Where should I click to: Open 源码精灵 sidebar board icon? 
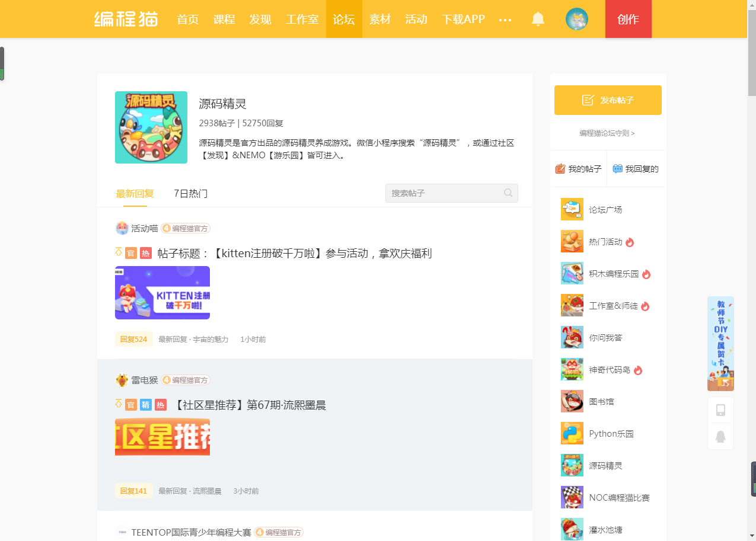(x=572, y=465)
